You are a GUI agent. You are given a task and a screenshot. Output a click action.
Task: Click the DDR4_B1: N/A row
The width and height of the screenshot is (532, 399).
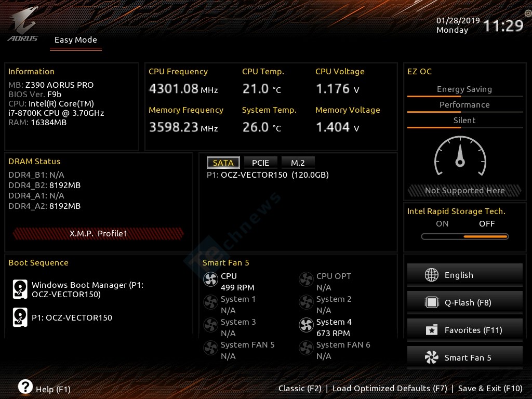pos(36,175)
